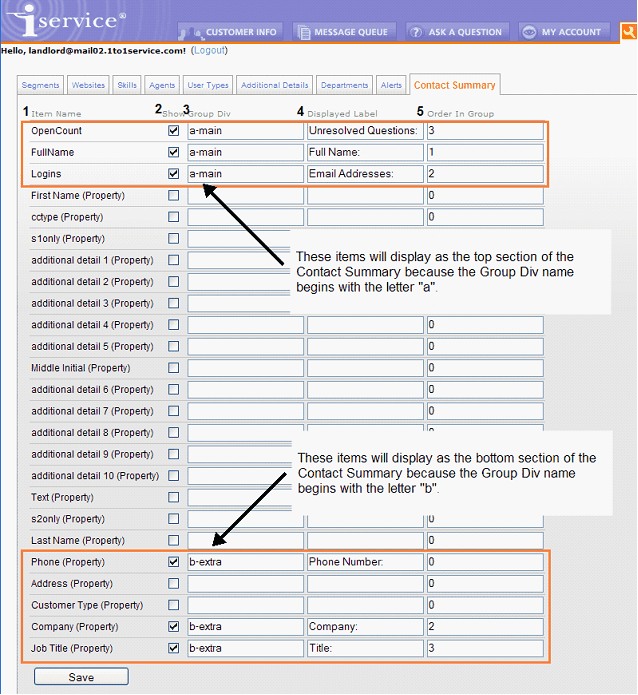Viewport: 638px width, 695px height.
Task: Check the additional detail 4 checkbox
Action: pyautogui.click(x=173, y=325)
